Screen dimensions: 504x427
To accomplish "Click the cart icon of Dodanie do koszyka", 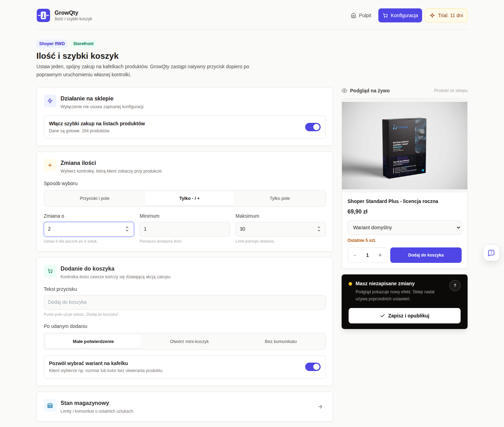I will tap(50, 271).
